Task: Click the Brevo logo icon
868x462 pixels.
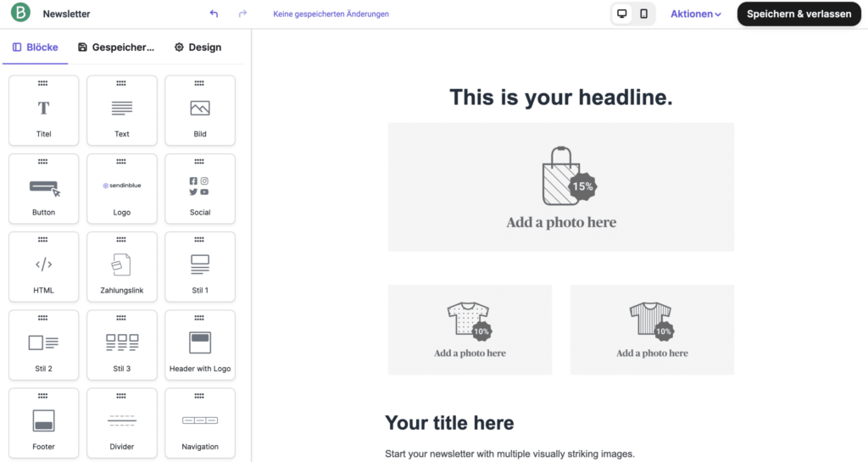Action: click(x=19, y=14)
